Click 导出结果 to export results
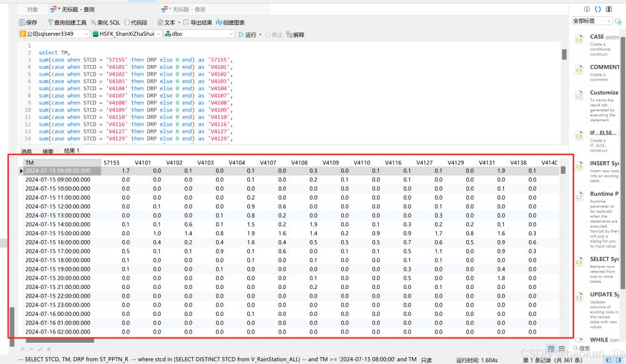The width and height of the screenshot is (626, 364). [198, 23]
